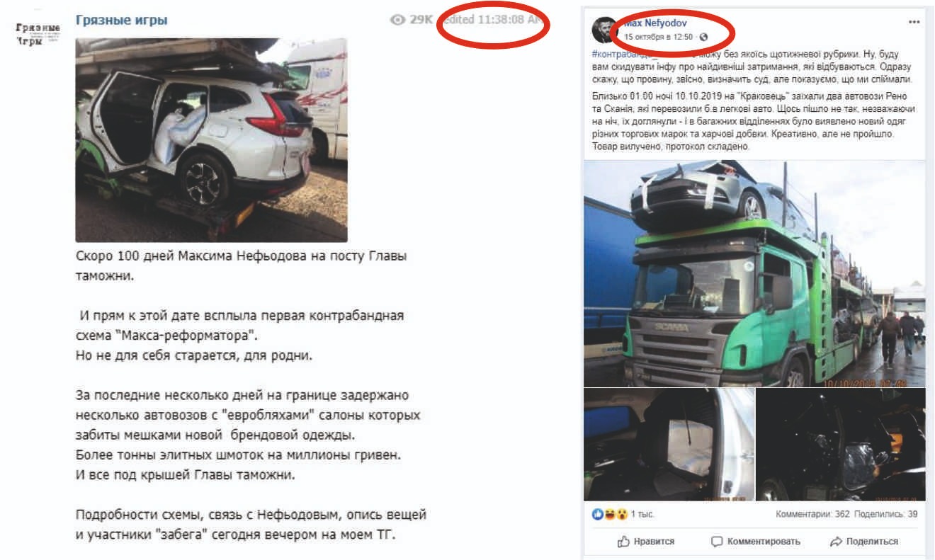
Task: Show the 1 тыс. reactions list
Action: pos(642,515)
